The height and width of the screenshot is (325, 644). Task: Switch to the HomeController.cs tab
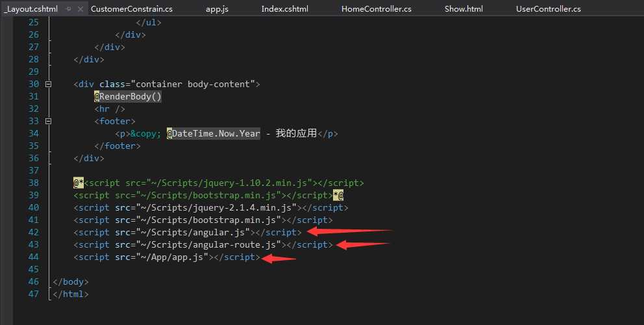click(377, 8)
